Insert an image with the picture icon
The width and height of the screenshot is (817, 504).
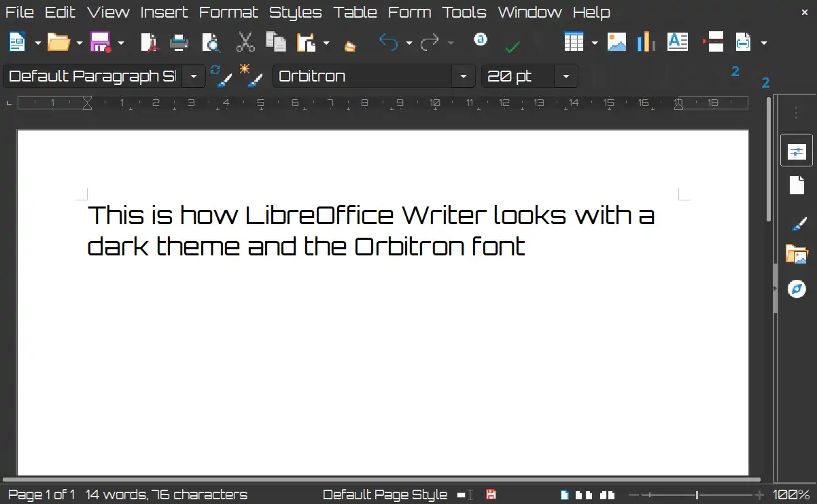pyautogui.click(x=616, y=42)
